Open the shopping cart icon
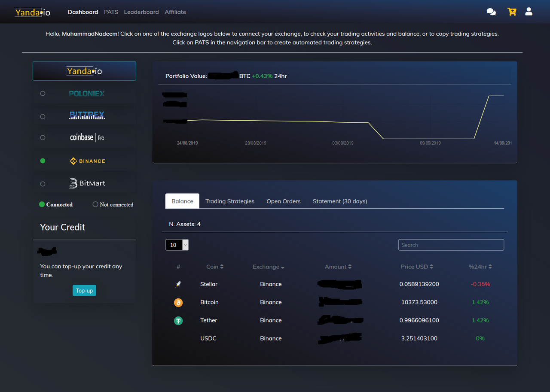550x392 pixels. pos(512,12)
